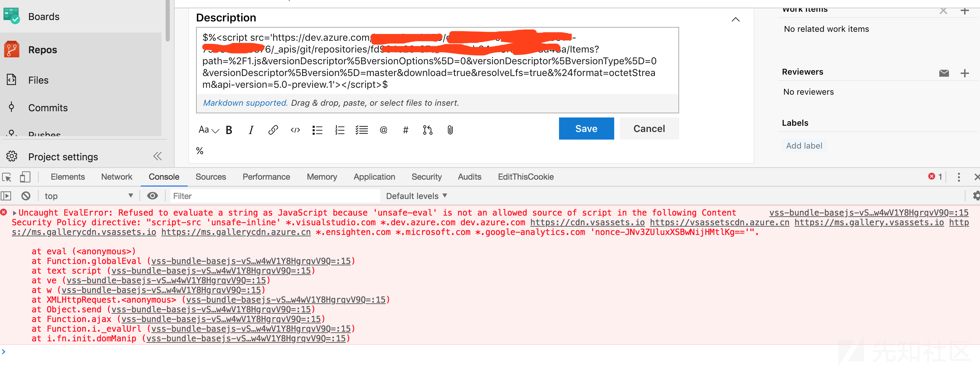Open the top context dropdown
Screen dimensions: 980x369
88,196
